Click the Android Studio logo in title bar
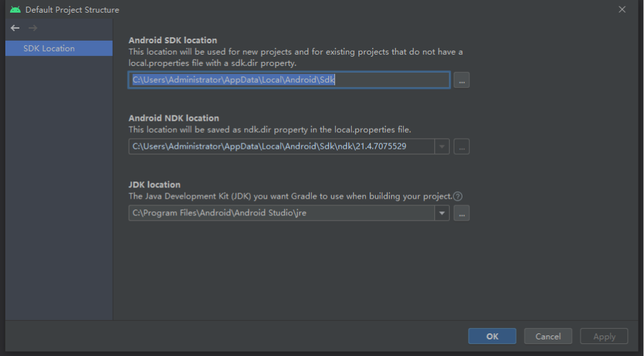The width and height of the screenshot is (644, 356). click(15, 9)
